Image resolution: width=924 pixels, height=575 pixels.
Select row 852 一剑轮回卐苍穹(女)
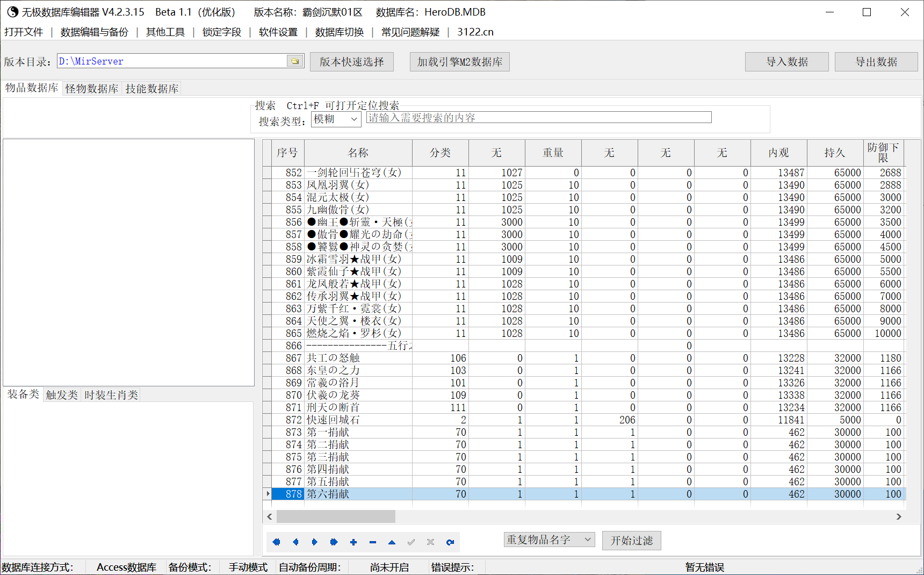click(x=584, y=172)
